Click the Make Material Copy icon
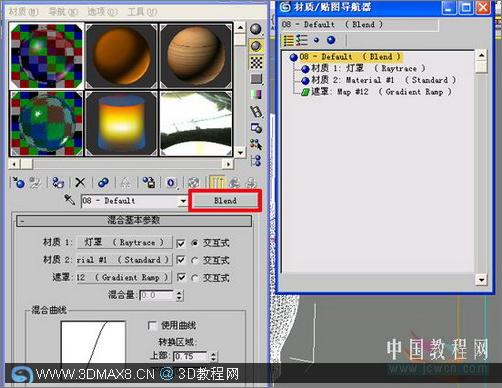Viewport: 502px width, 388px height. [103, 183]
